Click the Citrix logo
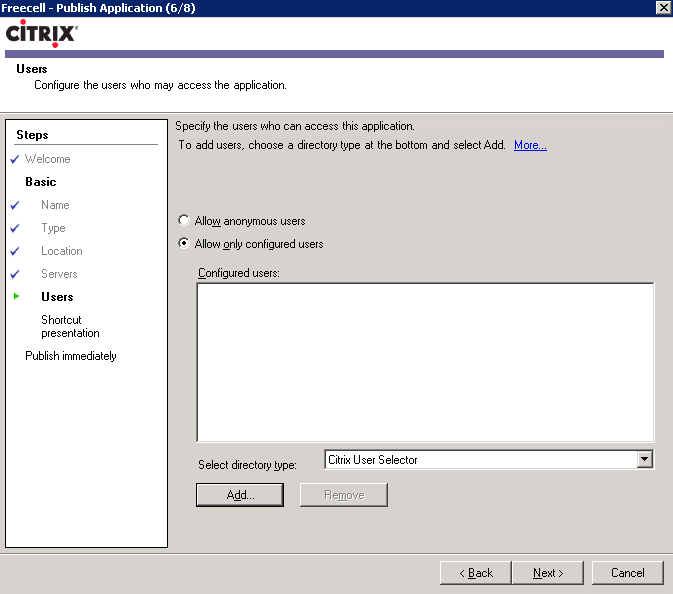 click(42, 33)
